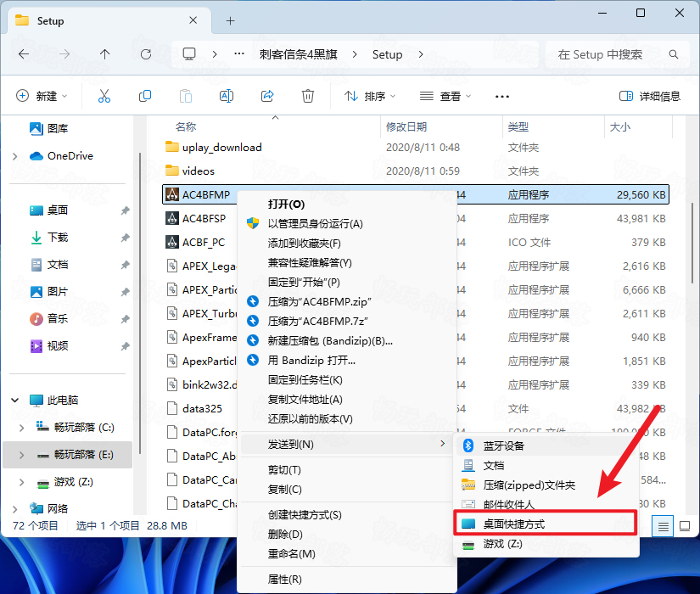This screenshot has height=594, width=700.
Task: Click the Paste clipboard icon in toolbar
Action: point(186,96)
